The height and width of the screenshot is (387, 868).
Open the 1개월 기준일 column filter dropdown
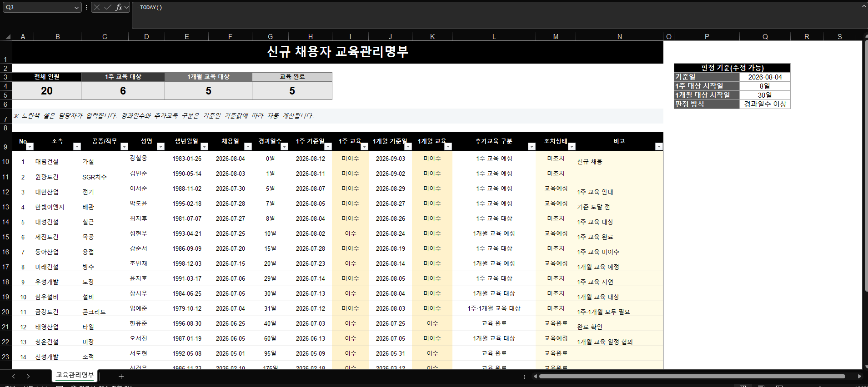pyautogui.click(x=408, y=146)
